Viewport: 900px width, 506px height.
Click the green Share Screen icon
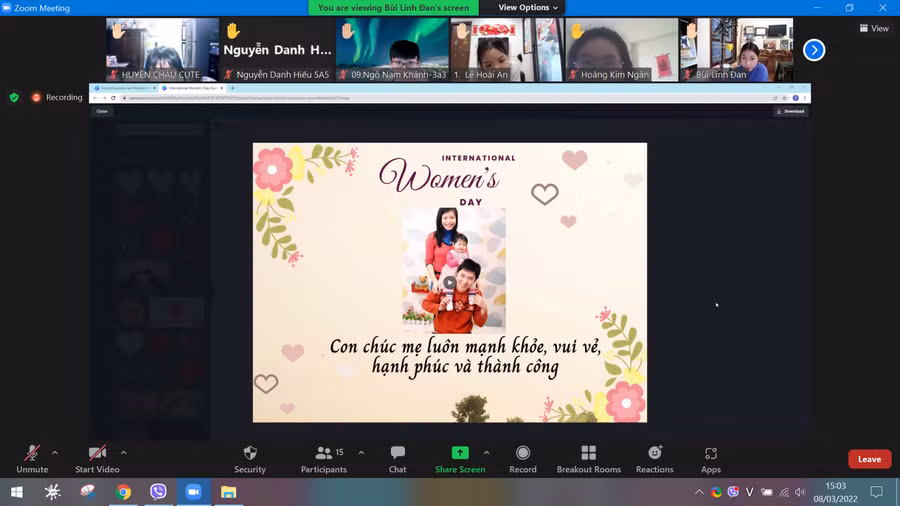pos(459,453)
